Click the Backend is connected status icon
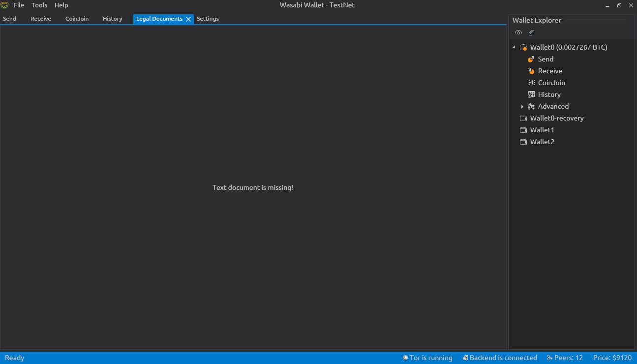637x364 pixels. pyautogui.click(x=465, y=358)
